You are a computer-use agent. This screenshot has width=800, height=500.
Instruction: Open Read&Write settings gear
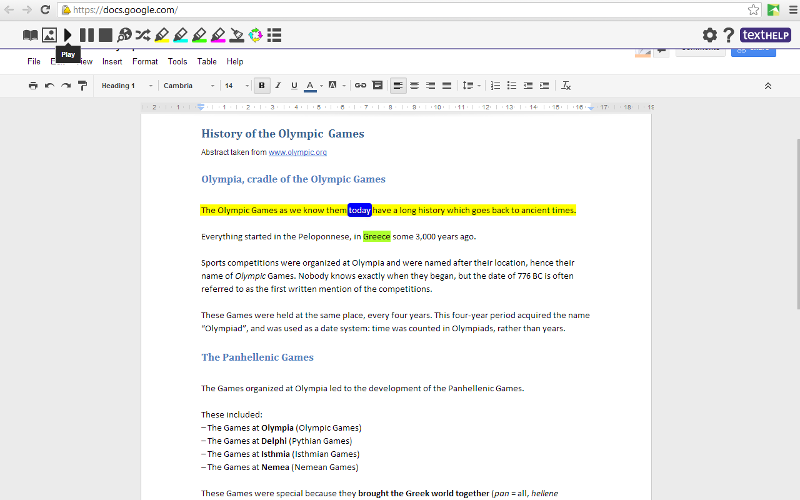click(x=709, y=35)
